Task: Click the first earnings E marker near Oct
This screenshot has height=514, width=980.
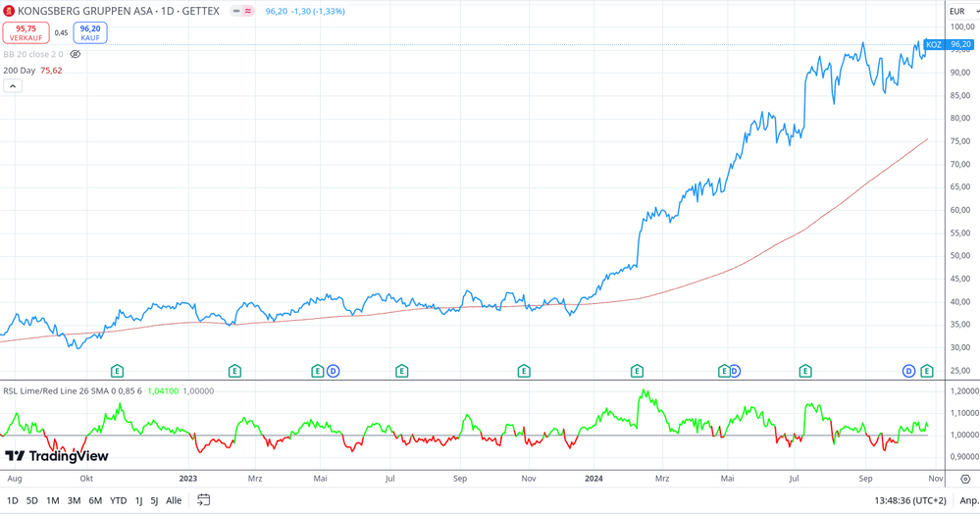Action: point(117,371)
